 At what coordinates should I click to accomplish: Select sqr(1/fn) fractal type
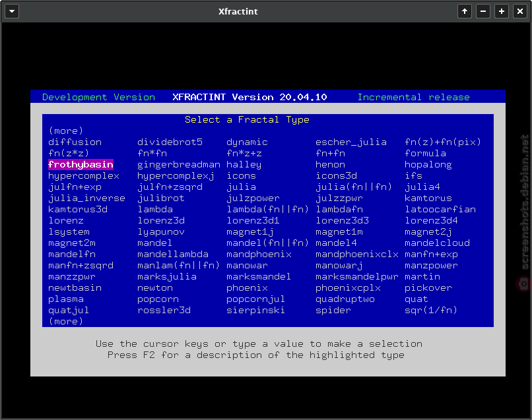tap(431, 310)
